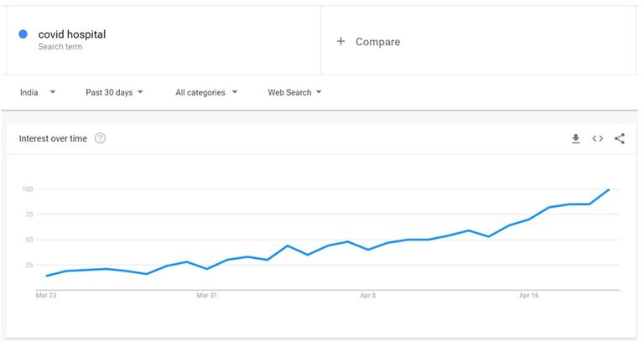This screenshot has width=644, height=362.
Task: Select the Apr 16 marker on the axis
Action: coord(528,295)
